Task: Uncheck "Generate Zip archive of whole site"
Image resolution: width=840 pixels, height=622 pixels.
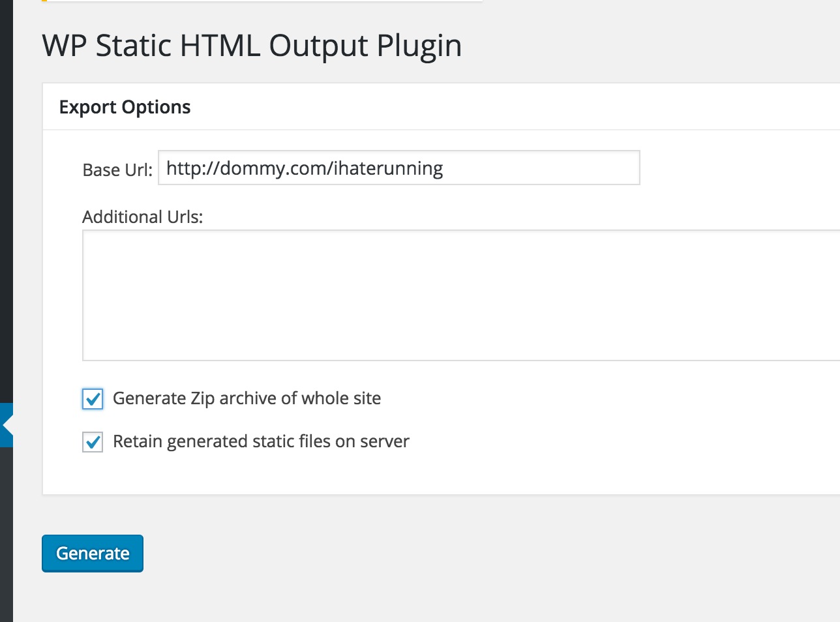Action: tap(92, 398)
